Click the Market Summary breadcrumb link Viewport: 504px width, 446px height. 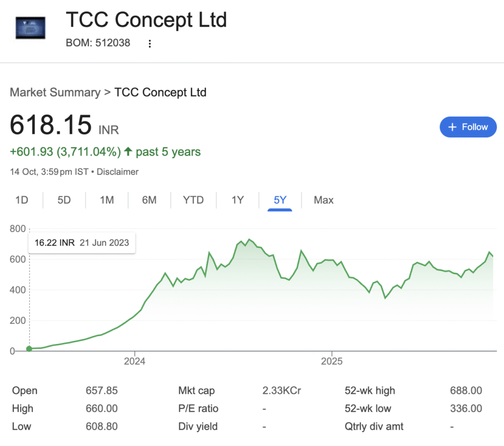click(55, 93)
